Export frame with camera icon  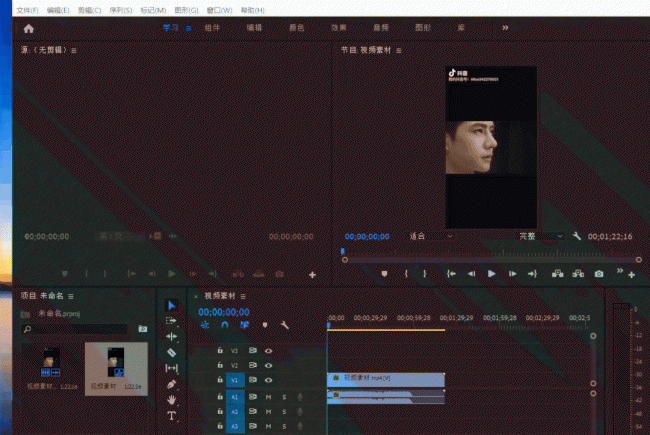(x=599, y=274)
